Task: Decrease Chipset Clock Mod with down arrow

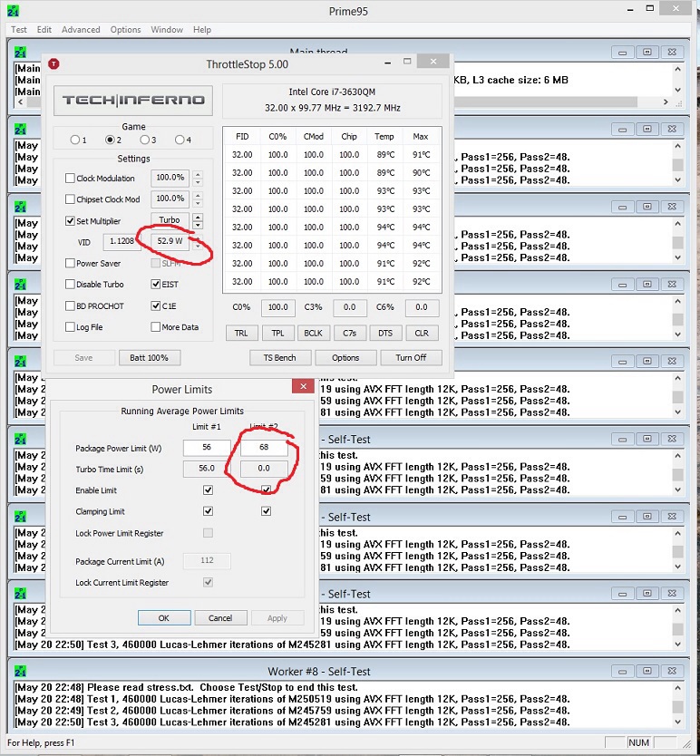Action: 198,203
